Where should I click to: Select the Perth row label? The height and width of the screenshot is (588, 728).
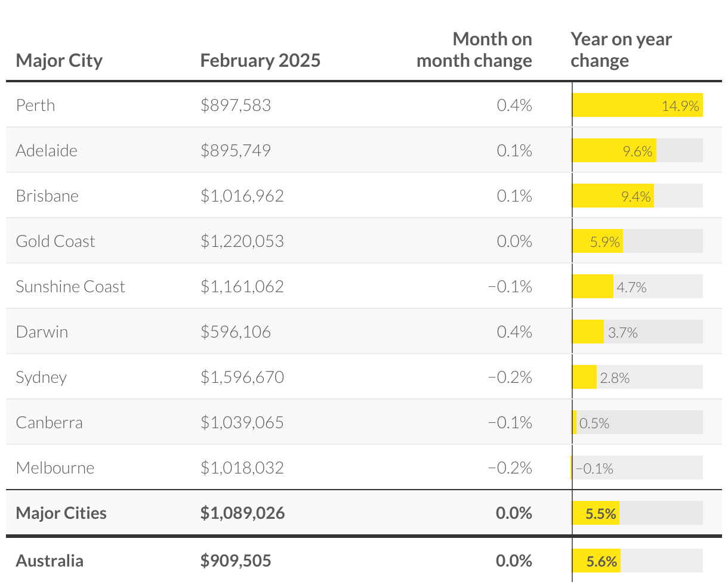pyautogui.click(x=35, y=106)
